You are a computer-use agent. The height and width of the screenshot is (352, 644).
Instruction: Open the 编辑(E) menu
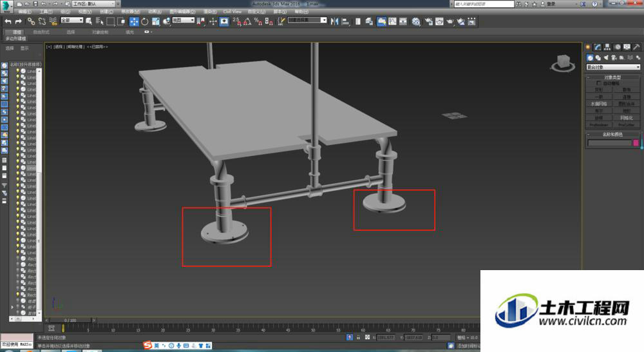click(x=25, y=12)
